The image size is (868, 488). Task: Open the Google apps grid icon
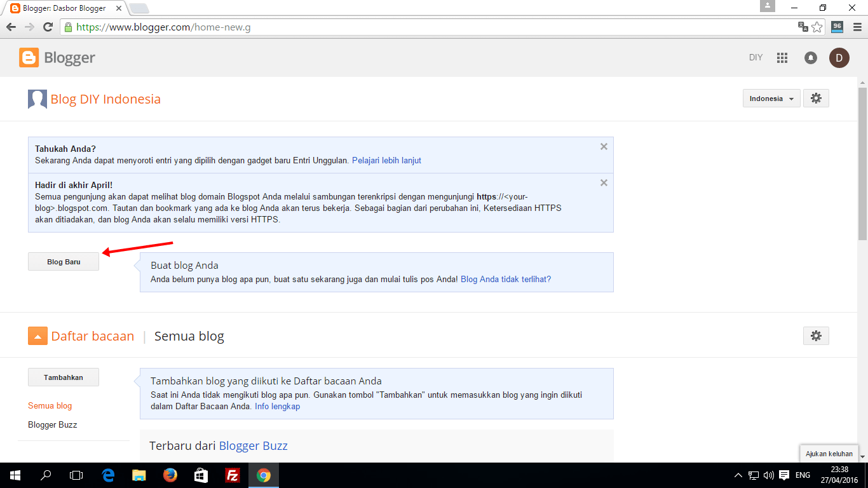(x=782, y=58)
